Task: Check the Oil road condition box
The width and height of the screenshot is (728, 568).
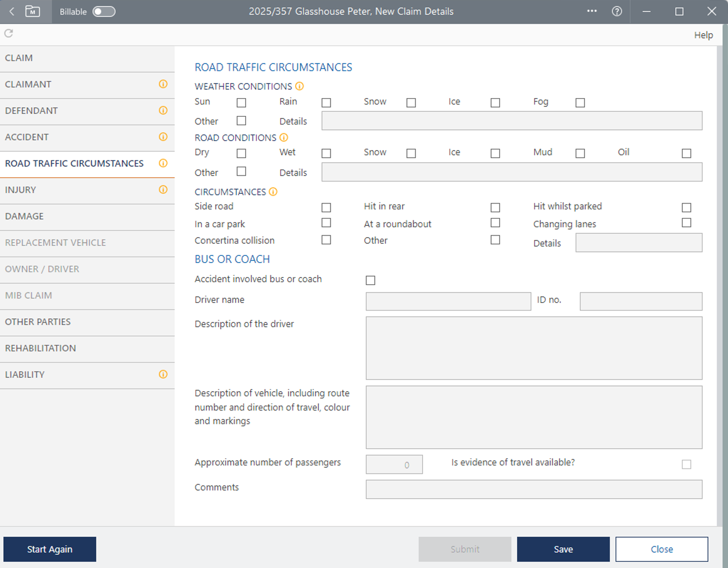Action: tap(686, 154)
